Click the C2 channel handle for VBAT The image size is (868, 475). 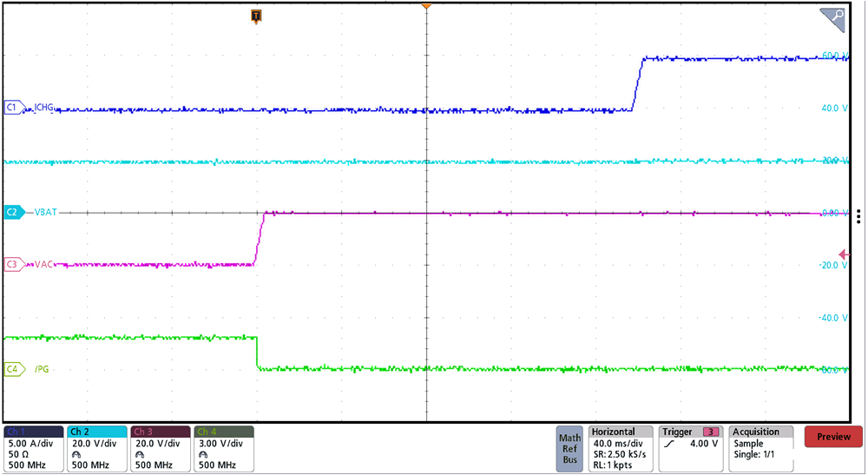pyautogui.click(x=13, y=212)
